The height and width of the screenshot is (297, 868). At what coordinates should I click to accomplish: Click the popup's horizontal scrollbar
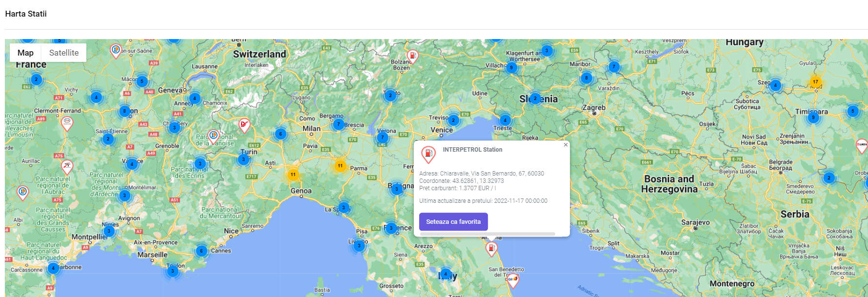click(487, 234)
